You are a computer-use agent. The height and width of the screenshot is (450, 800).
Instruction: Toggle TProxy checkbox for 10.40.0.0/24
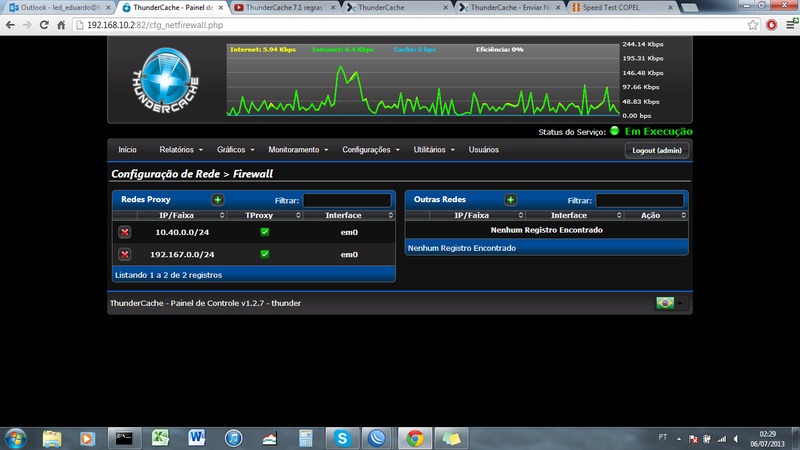point(264,232)
